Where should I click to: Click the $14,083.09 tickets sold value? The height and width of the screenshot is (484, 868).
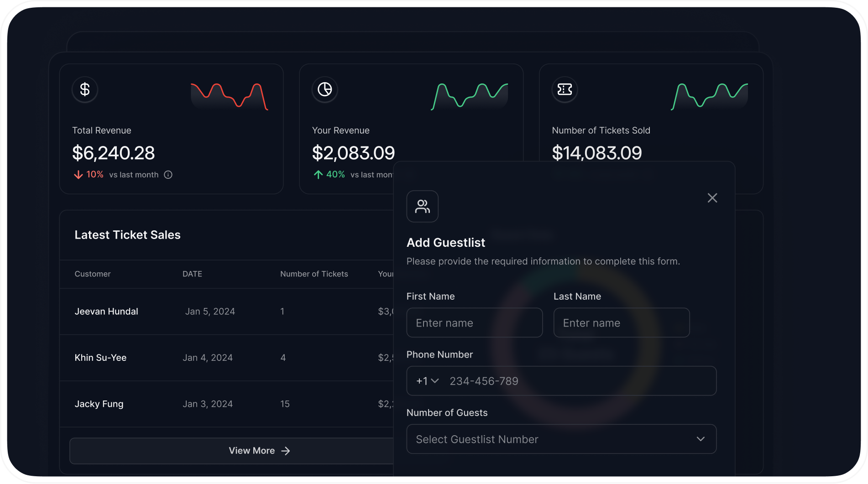point(596,153)
